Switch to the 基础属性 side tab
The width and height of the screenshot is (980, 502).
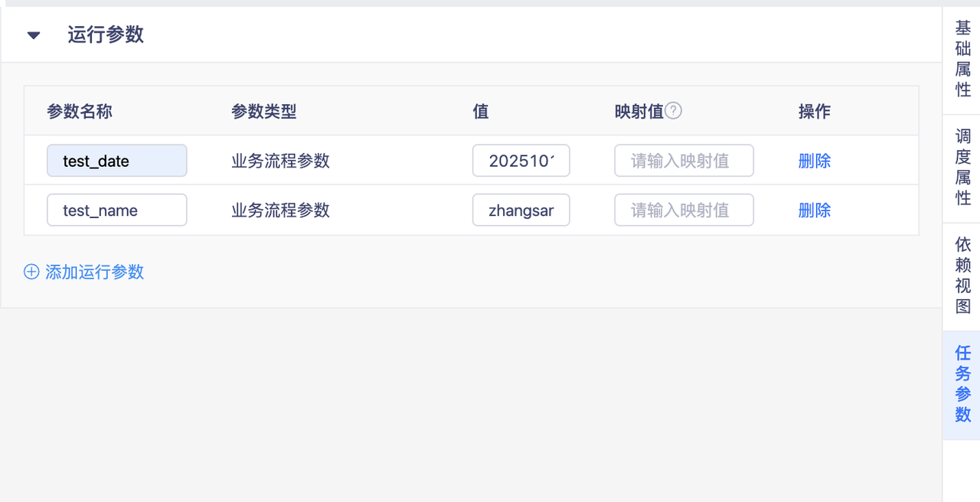(x=962, y=59)
